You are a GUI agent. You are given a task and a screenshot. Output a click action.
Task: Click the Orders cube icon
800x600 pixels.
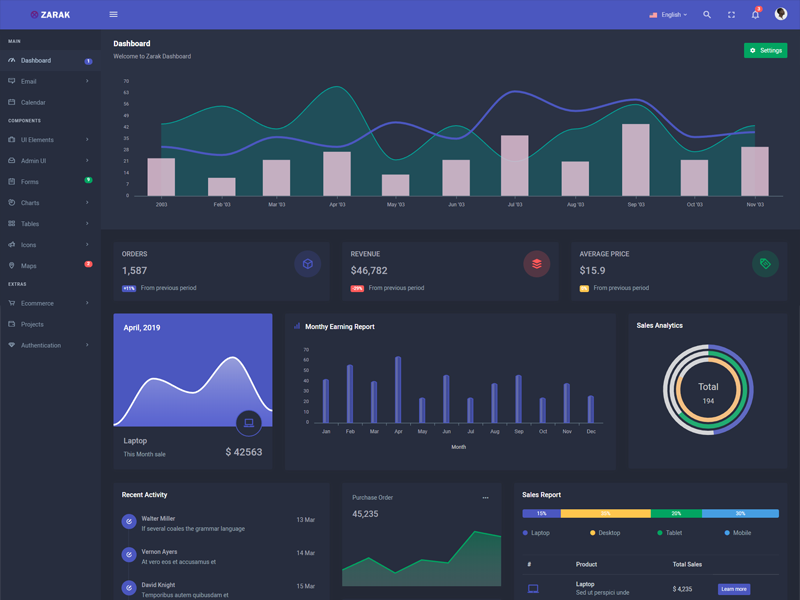308,264
